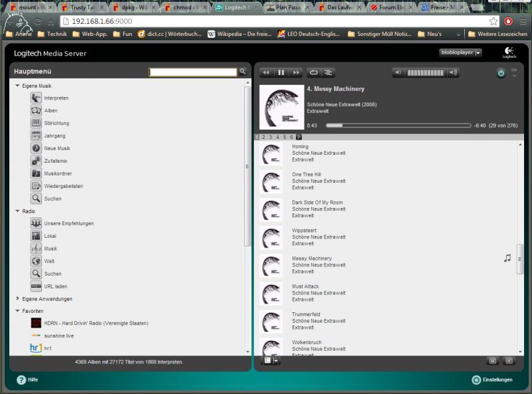
Task: Click the volume up speaker icon
Action: [x=454, y=72]
